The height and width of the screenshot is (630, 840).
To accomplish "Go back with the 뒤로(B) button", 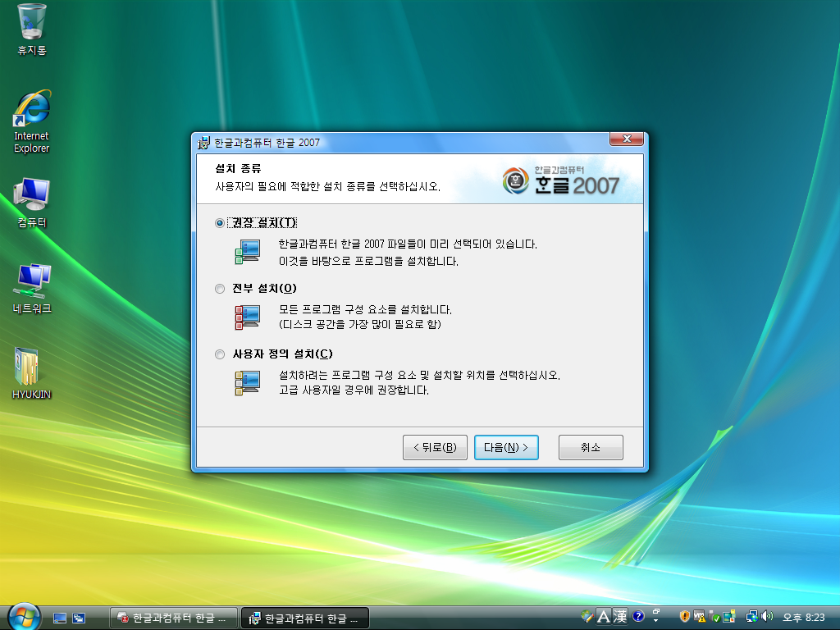I will [435, 447].
